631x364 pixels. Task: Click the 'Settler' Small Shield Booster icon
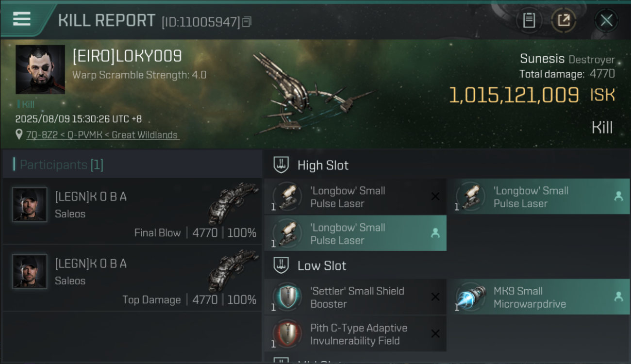[x=287, y=297]
